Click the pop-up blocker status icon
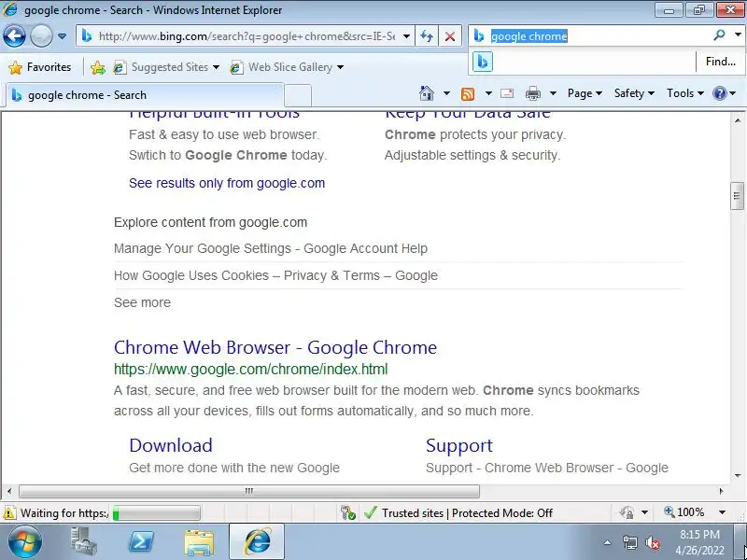The height and width of the screenshot is (560, 747). click(348, 512)
